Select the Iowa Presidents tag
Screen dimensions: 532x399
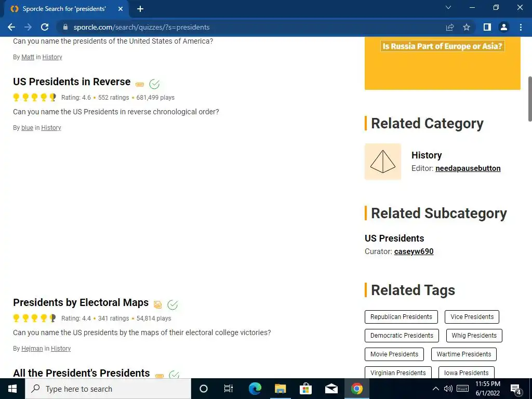pyautogui.click(x=466, y=373)
